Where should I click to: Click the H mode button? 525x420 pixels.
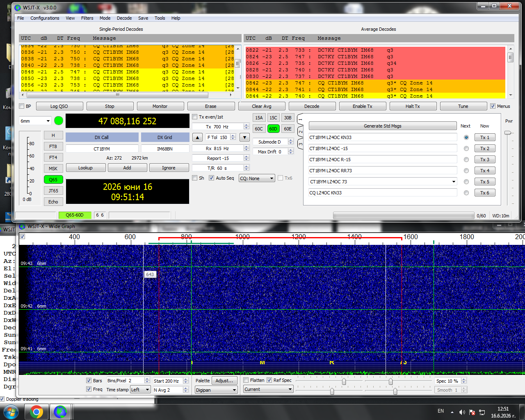53,135
